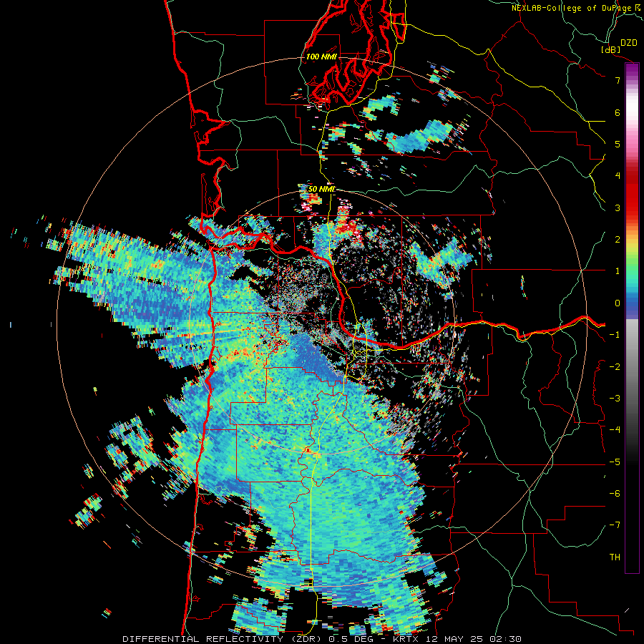The image size is (644, 644).
Task: Click the '100 NMI' range ring label
Action: click(x=321, y=57)
